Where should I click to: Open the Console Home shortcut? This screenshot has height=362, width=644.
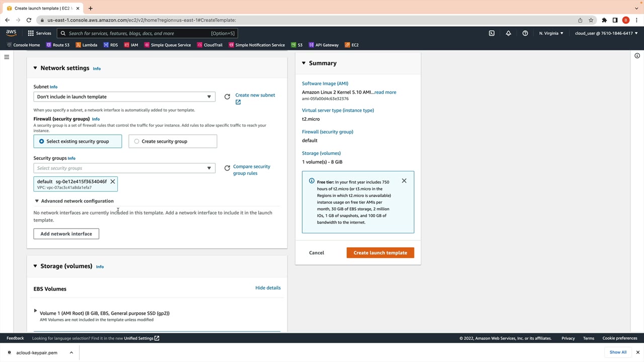coord(23,45)
